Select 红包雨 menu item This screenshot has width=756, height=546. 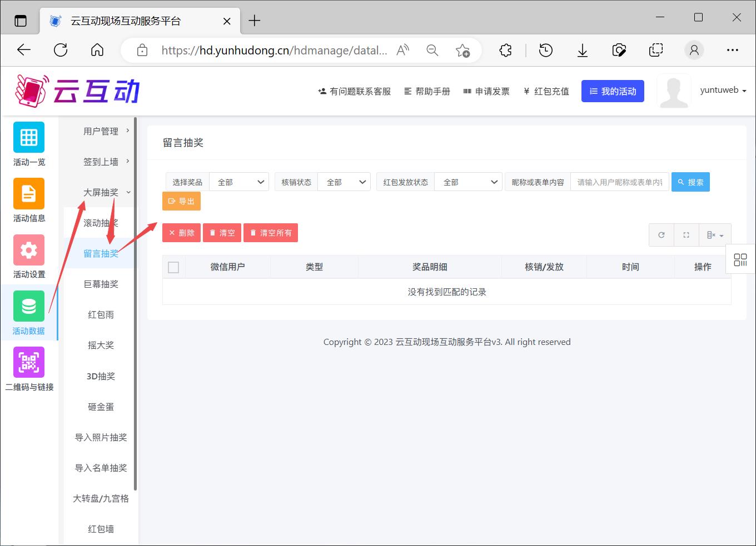coord(101,315)
